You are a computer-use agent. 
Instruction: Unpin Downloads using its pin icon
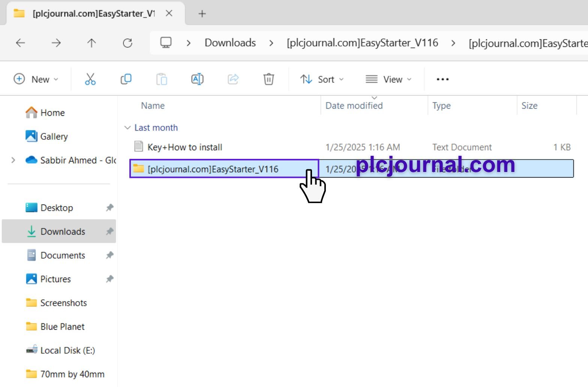(x=109, y=232)
